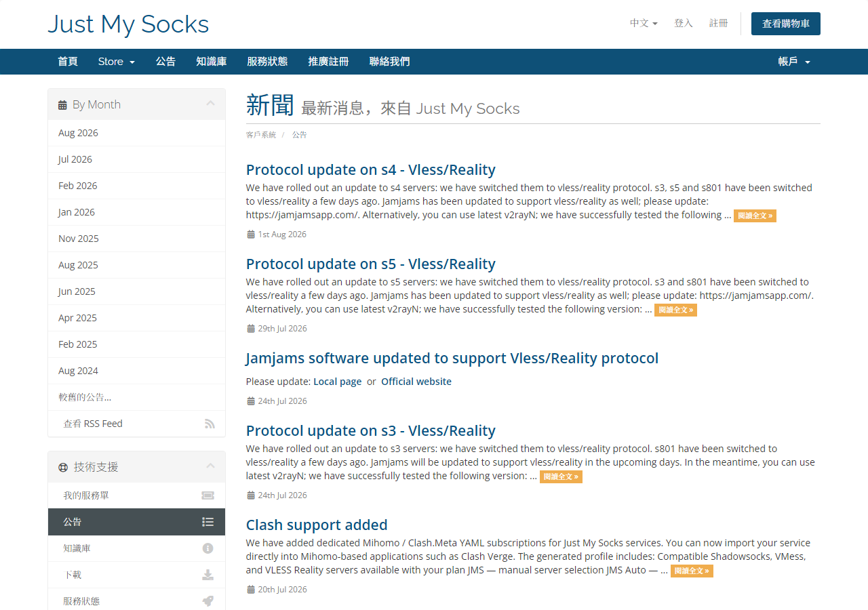868x610 pixels.
Task: Click the info icon next to 知識庫
Action: [208, 548]
